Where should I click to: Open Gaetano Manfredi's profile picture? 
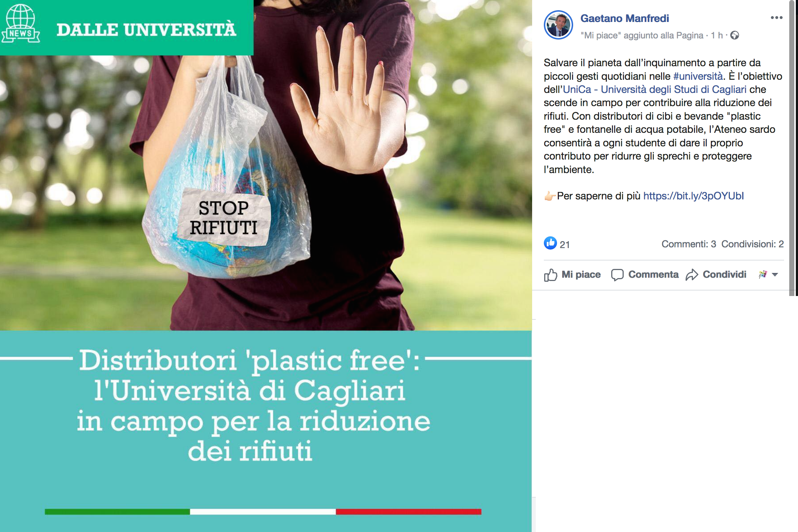(x=558, y=25)
